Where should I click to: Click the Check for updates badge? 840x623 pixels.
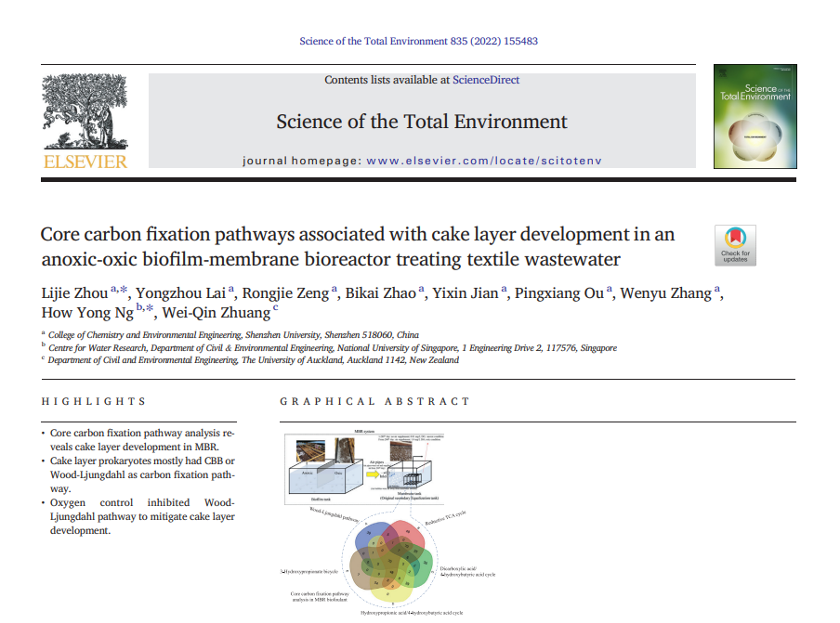click(735, 245)
